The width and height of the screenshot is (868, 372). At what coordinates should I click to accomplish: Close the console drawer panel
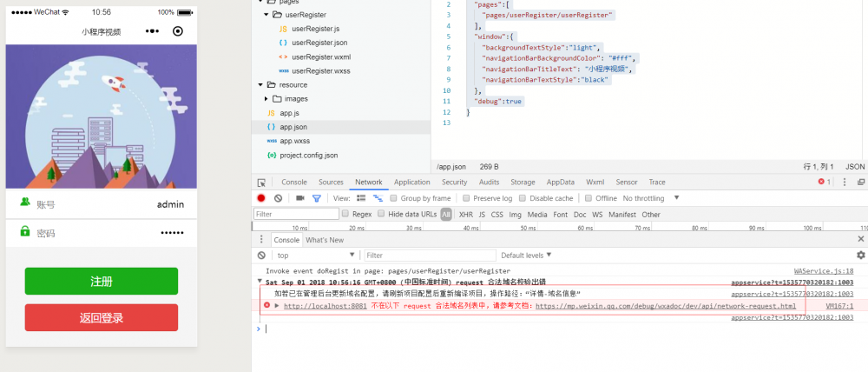(x=861, y=239)
